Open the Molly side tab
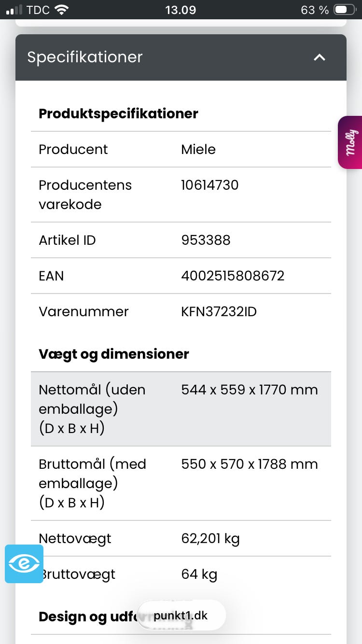362x644 pixels. (x=351, y=142)
